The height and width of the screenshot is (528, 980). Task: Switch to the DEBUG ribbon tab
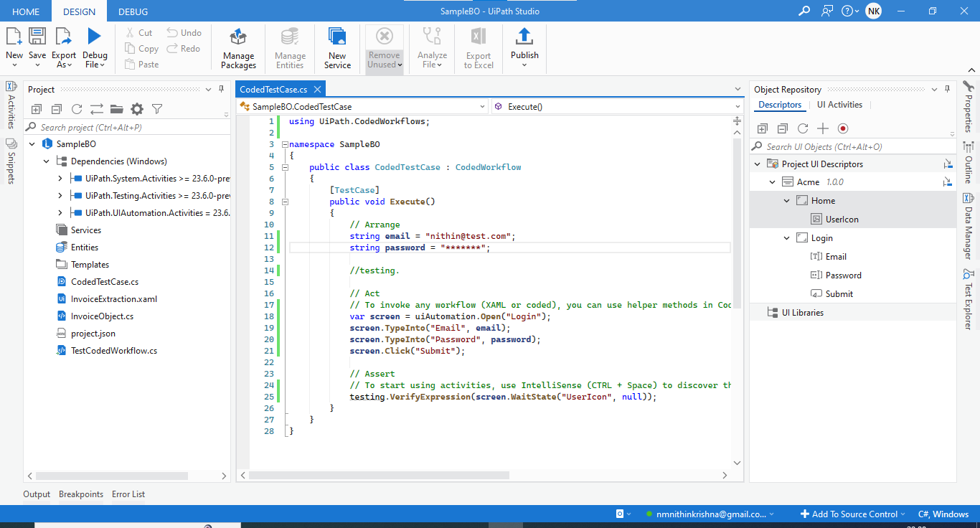(133, 11)
